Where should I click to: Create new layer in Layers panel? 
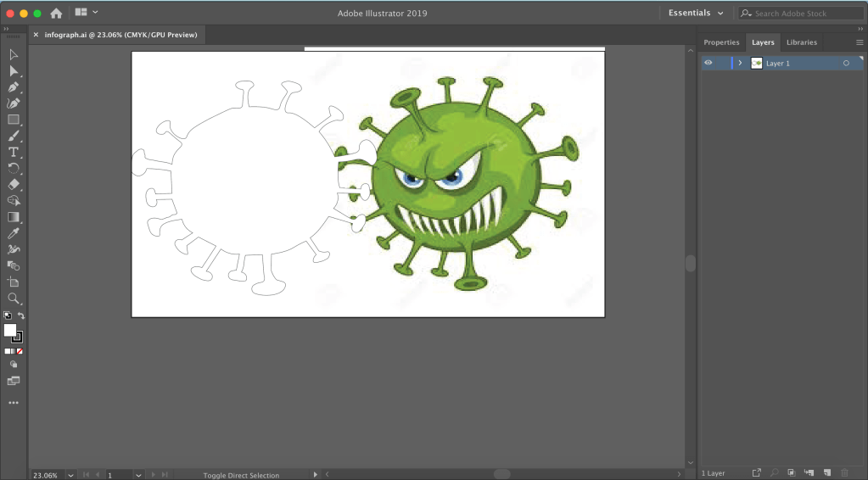[x=826, y=472]
